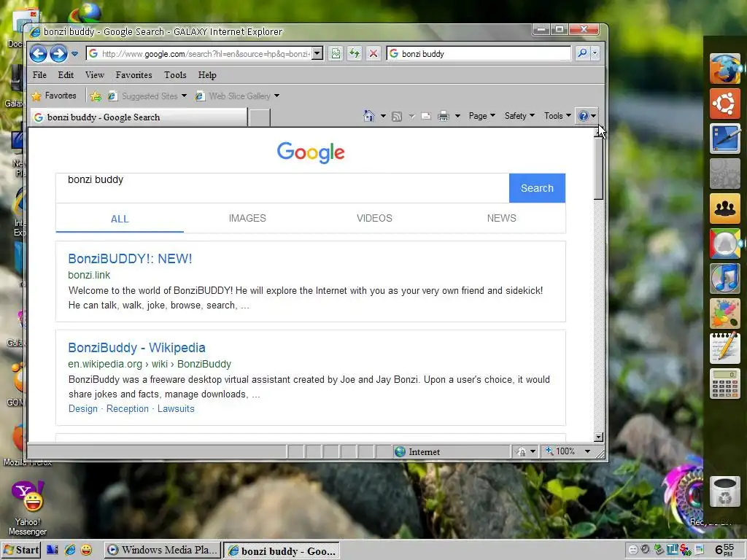Screen dimensions: 747x560
Task: Click the Reception sublink
Action: click(128, 408)
